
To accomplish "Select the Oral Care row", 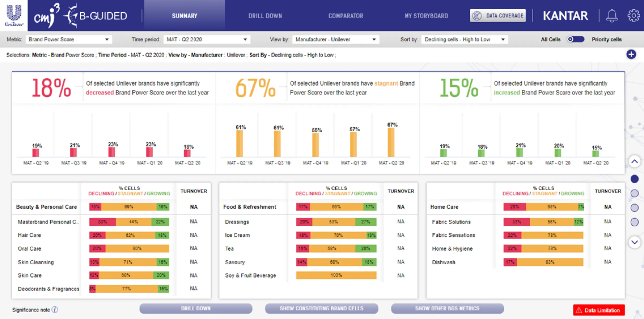I will (111, 248).
